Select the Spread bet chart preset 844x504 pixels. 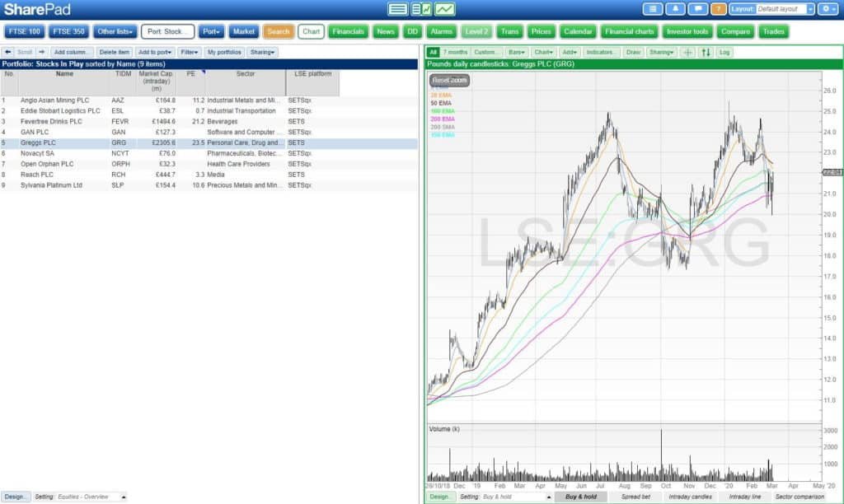(635, 497)
